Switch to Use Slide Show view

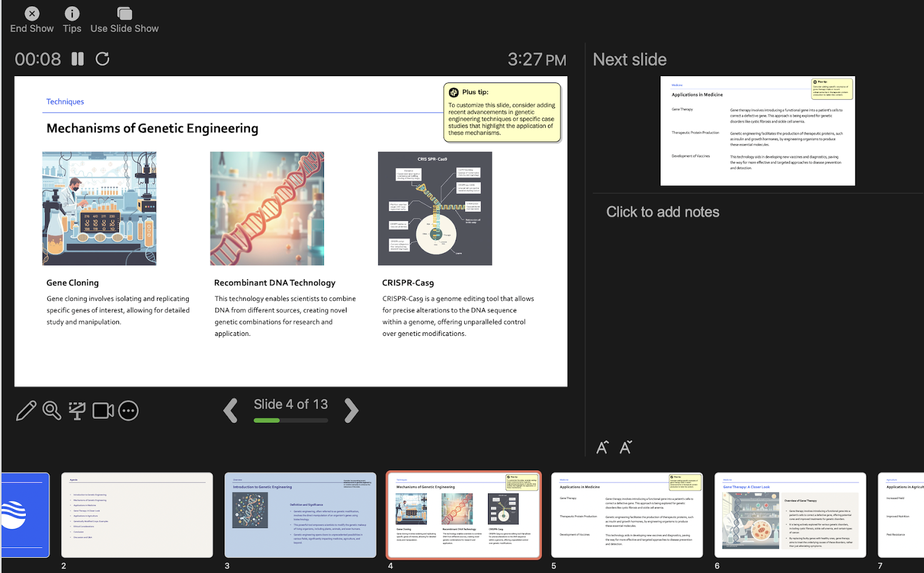click(x=124, y=14)
